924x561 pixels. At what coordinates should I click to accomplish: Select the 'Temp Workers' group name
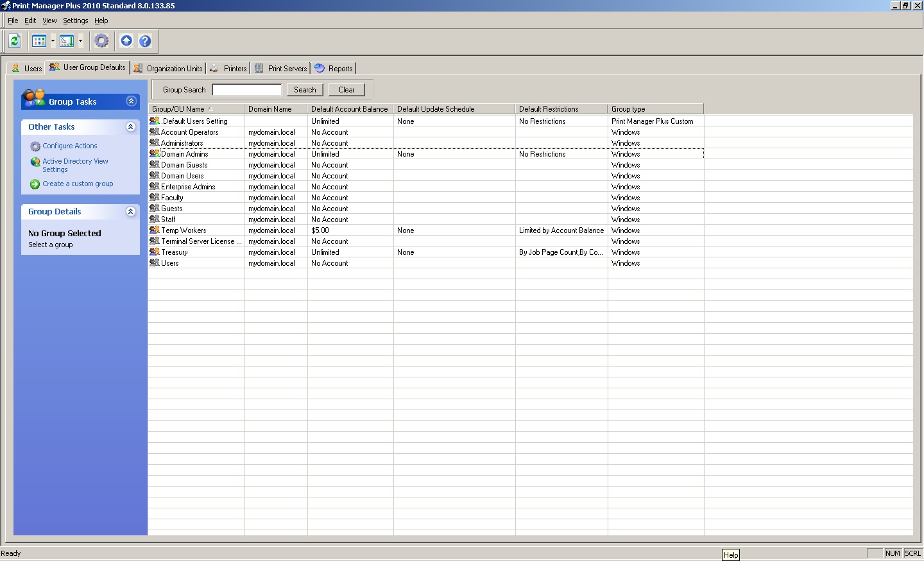(184, 230)
